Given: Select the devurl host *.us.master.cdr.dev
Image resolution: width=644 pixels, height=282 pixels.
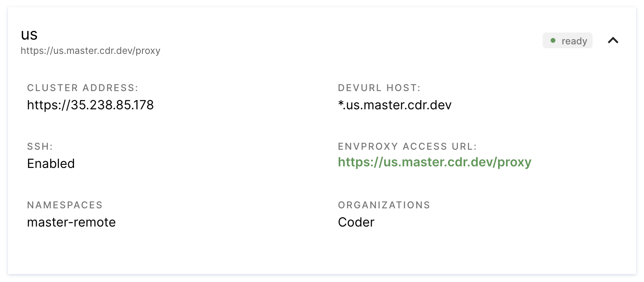Looking at the screenshot, I should coord(394,105).
